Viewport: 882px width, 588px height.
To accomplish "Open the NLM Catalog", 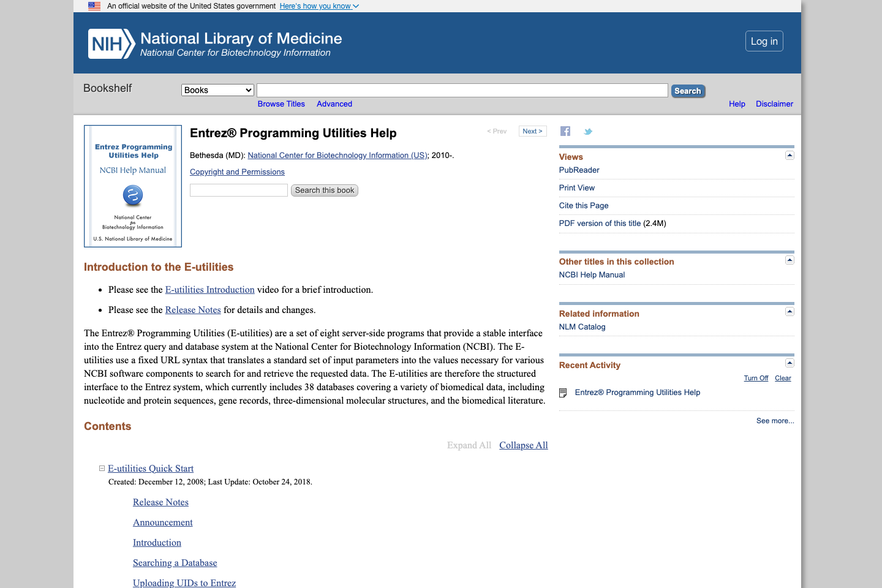I will tap(582, 326).
